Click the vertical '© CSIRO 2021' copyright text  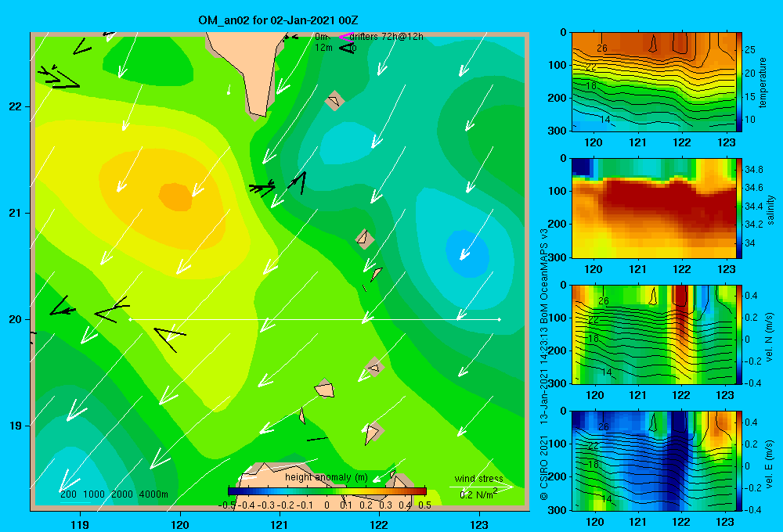pos(544,468)
